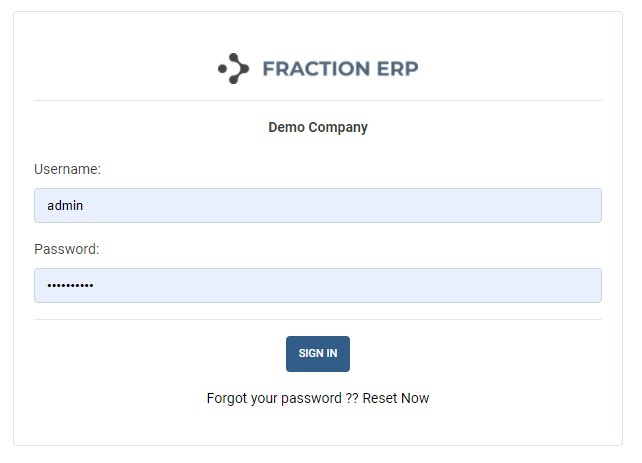Place cursor on the masked password dots
Viewport: 642px width, 463px height.
pos(70,286)
